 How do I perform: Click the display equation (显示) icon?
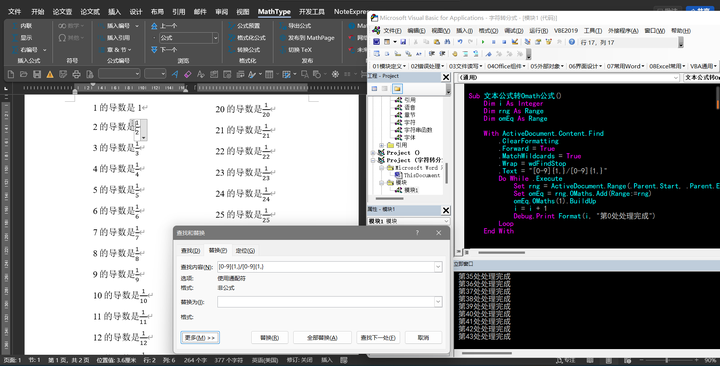(x=15, y=38)
